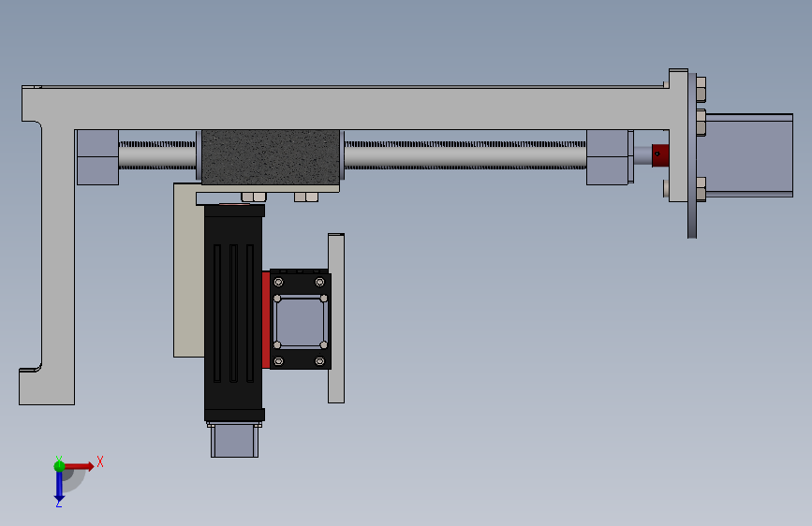Pick the gray square window in black bracket
Image resolution: width=812 pixels, height=526 pixels.
pos(301,322)
